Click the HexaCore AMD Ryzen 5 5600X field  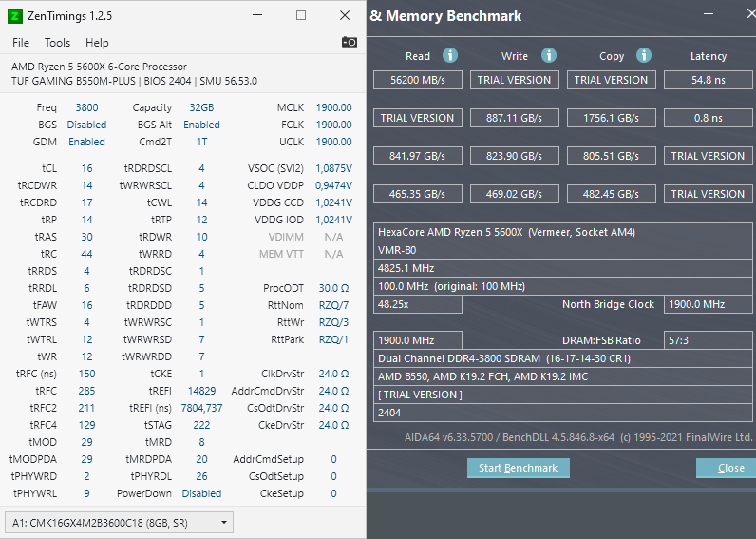pyautogui.click(x=562, y=232)
